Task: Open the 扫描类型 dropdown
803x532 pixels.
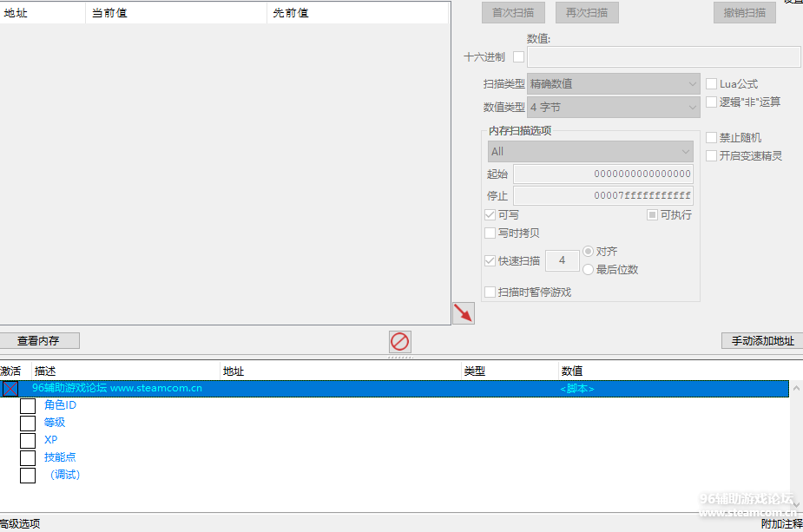Action: coord(614,84)
